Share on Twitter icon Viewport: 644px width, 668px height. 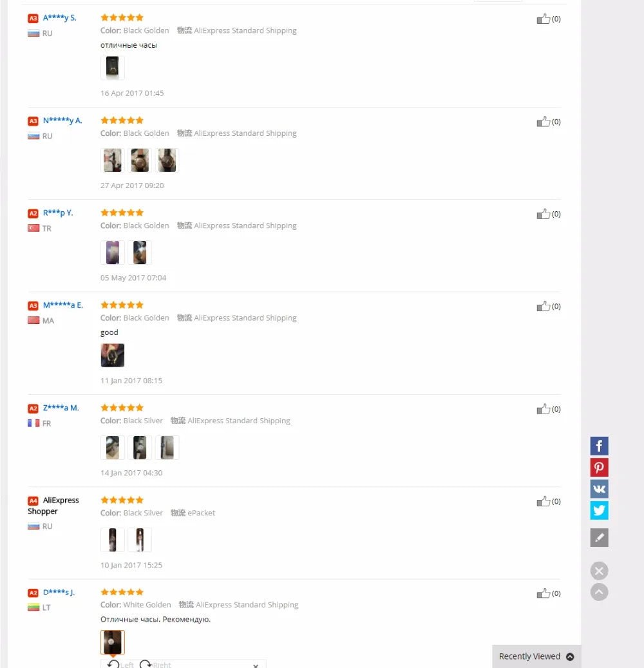click(x=599, y=510)
